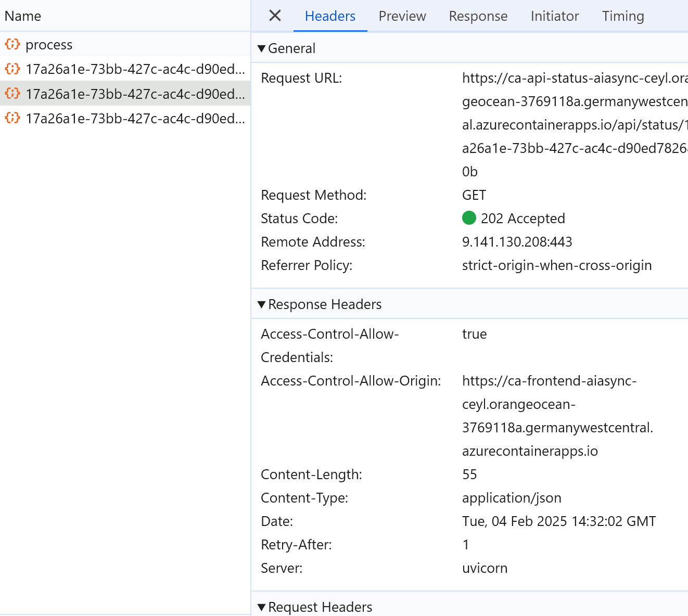The height and width of the screenshot is (616, 688).
Task: Close the request details panel
Action: tap(275, 16)
